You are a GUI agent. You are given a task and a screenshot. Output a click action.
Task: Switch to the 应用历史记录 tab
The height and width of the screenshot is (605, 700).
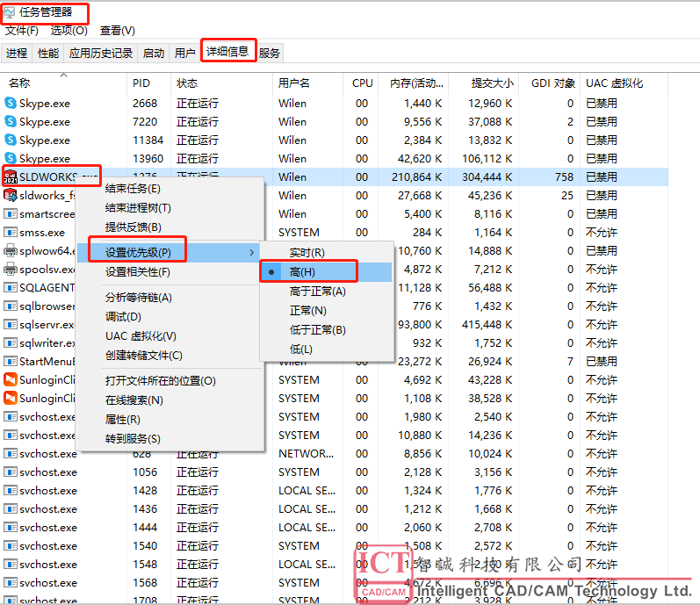[101, 53]
